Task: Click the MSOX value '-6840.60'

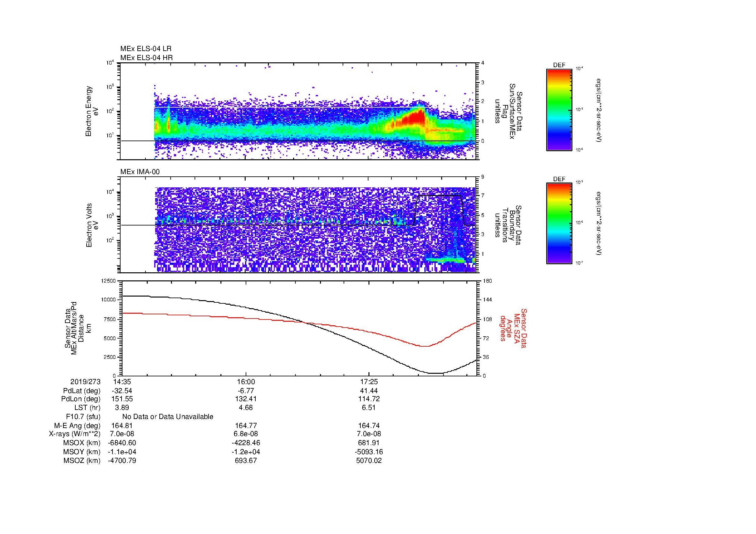Action: (122, 443)
